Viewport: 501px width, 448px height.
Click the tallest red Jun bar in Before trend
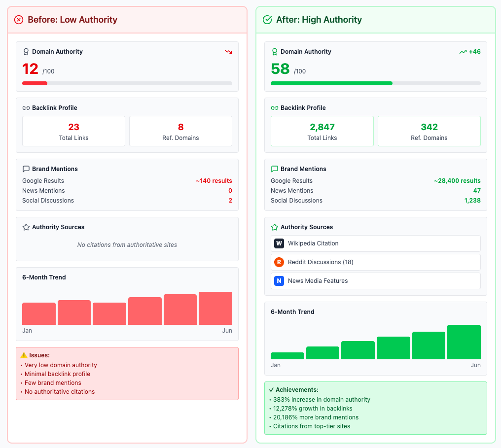tap(215, 309)
